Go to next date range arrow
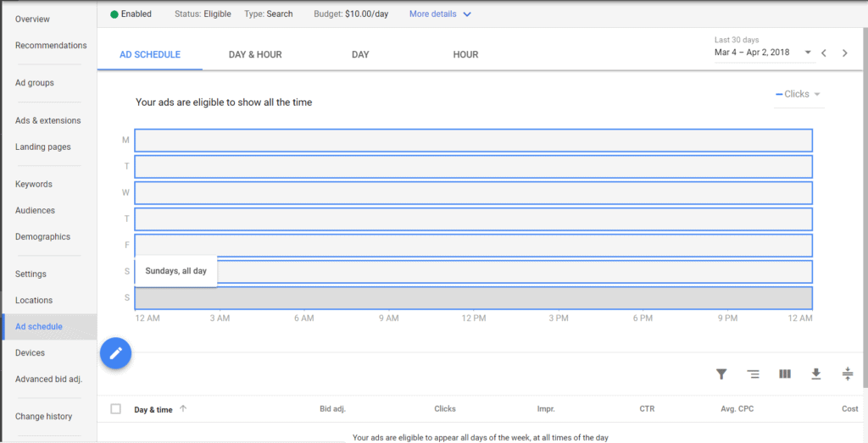This screenshot has width=868, height=443. pos(845,53)
